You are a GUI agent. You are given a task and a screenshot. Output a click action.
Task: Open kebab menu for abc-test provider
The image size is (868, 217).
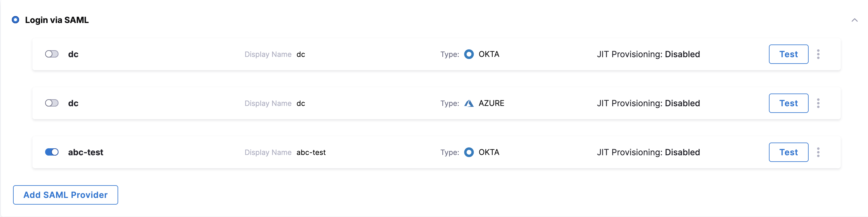click(818, 153)
